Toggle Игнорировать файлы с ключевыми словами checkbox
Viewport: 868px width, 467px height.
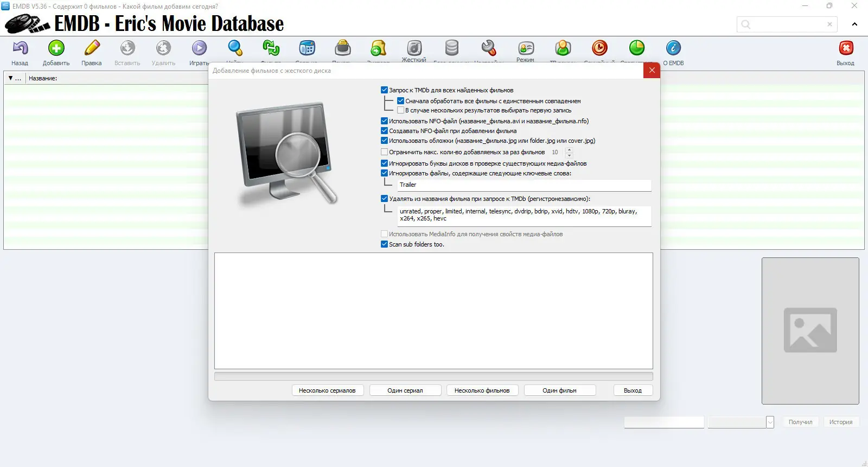pos(385,173)
